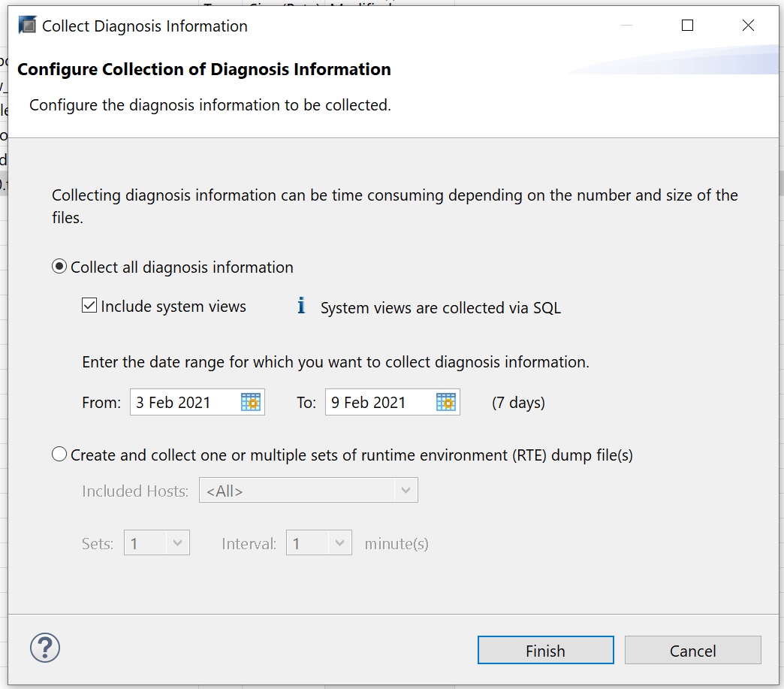784x689 pixels.
Task: Uncheck Include system views
Action: [x=89, y=307]
